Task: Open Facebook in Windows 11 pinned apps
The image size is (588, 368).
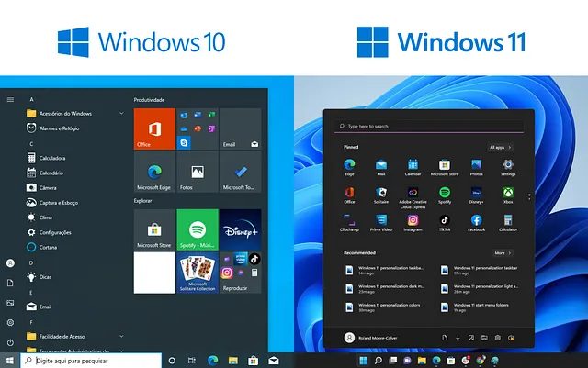Action: [x=476, y=223]
